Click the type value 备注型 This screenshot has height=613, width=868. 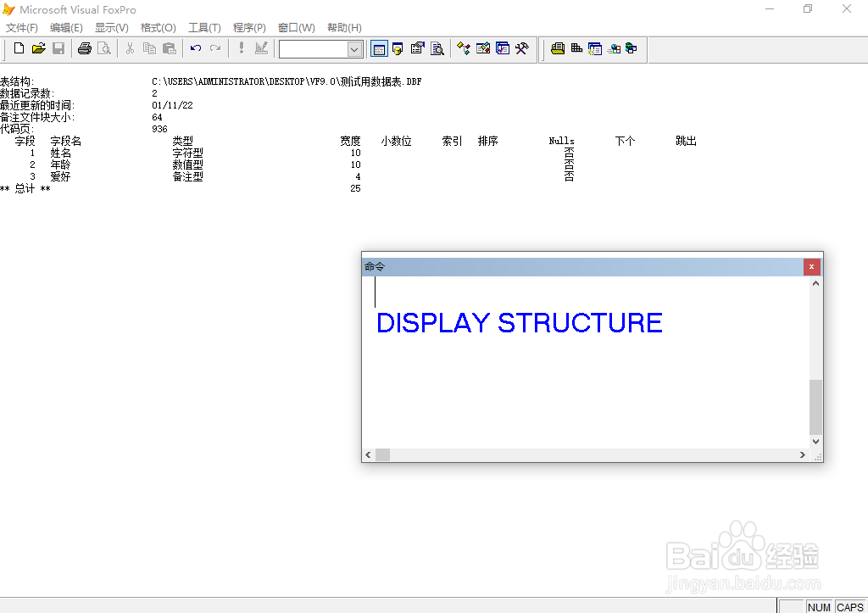[x=187, y=176]
